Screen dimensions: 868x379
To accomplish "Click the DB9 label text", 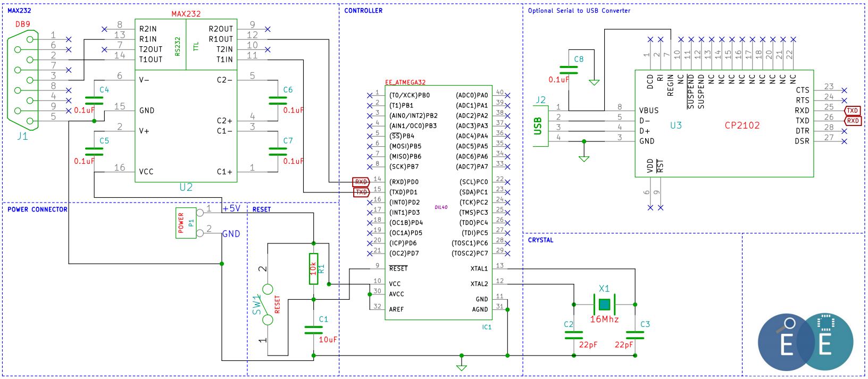I will 23,24.
